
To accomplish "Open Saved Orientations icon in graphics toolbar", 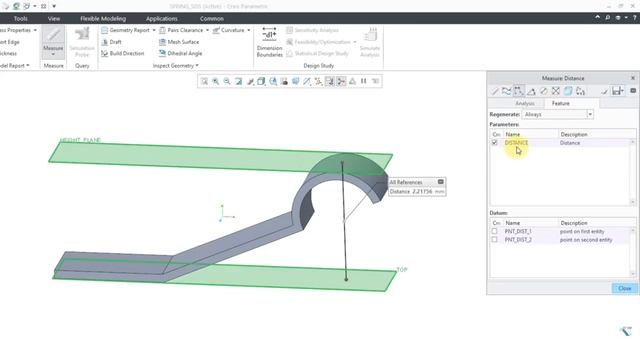I will [x=273, y=81].
